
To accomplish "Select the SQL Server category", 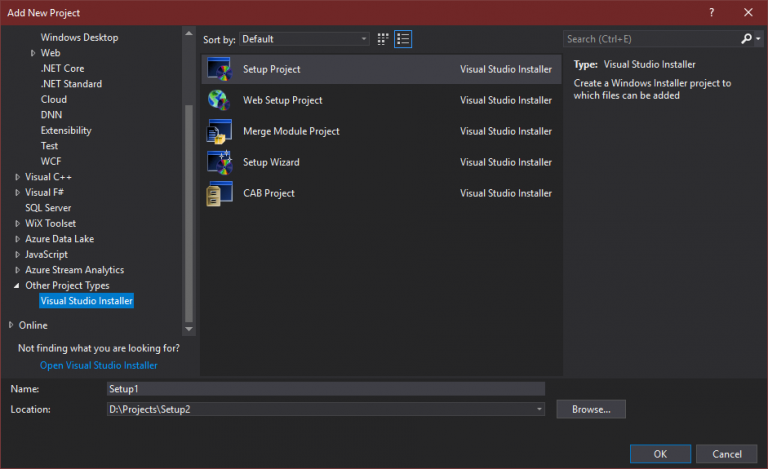I will tap(48, 208).
